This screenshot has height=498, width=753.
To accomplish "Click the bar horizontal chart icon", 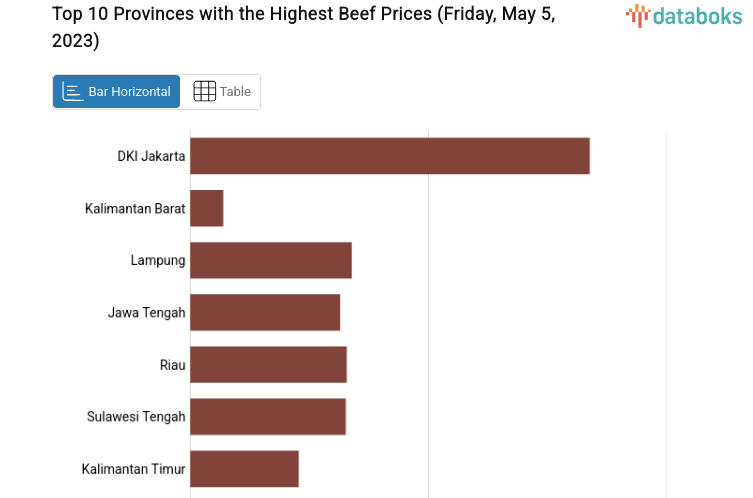I will tap(73, 91).
